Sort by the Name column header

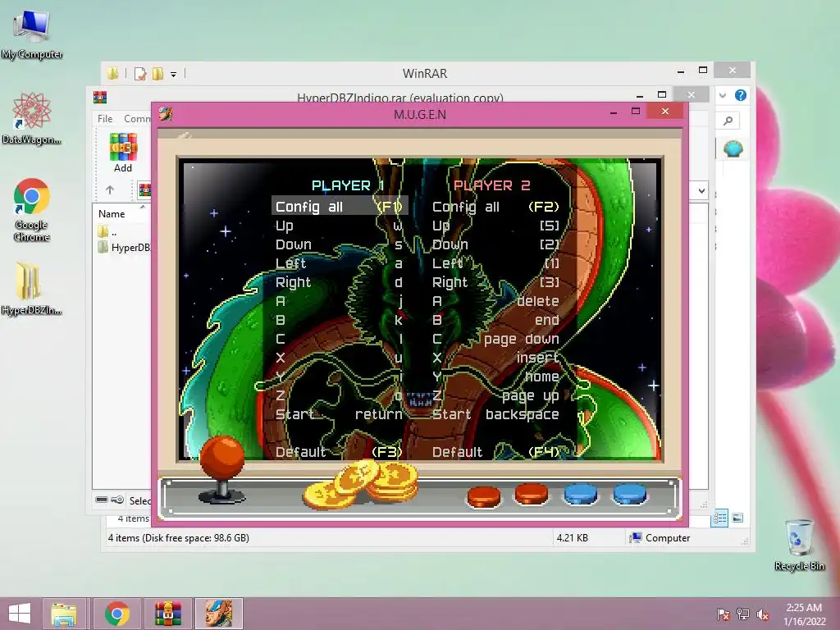click(x=112, y=214)
